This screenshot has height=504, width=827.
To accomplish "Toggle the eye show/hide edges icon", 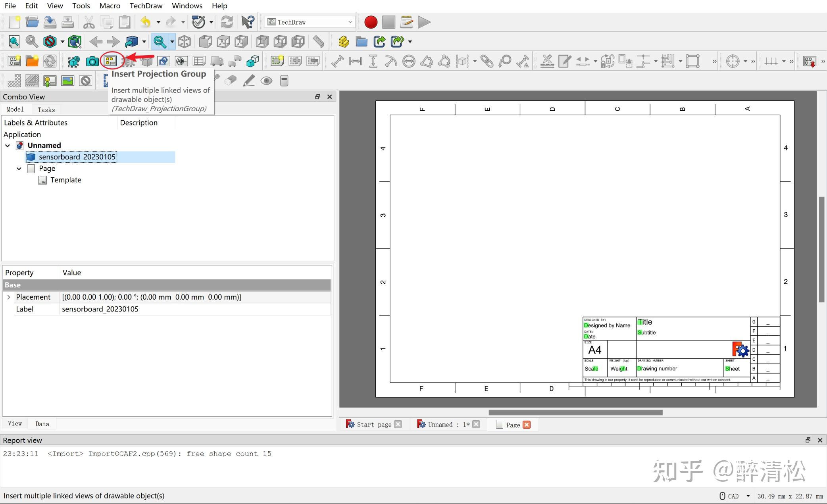I will [266, 81].
